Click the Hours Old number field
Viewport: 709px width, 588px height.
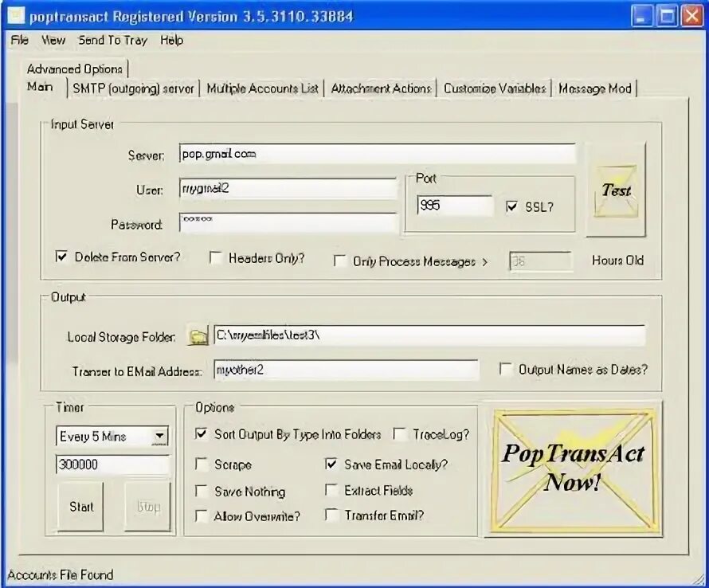pyautogui.click(x=540, y=261)
